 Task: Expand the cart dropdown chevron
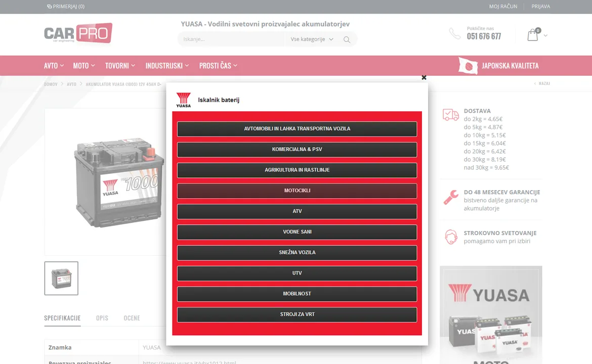[x=545, y=35]
